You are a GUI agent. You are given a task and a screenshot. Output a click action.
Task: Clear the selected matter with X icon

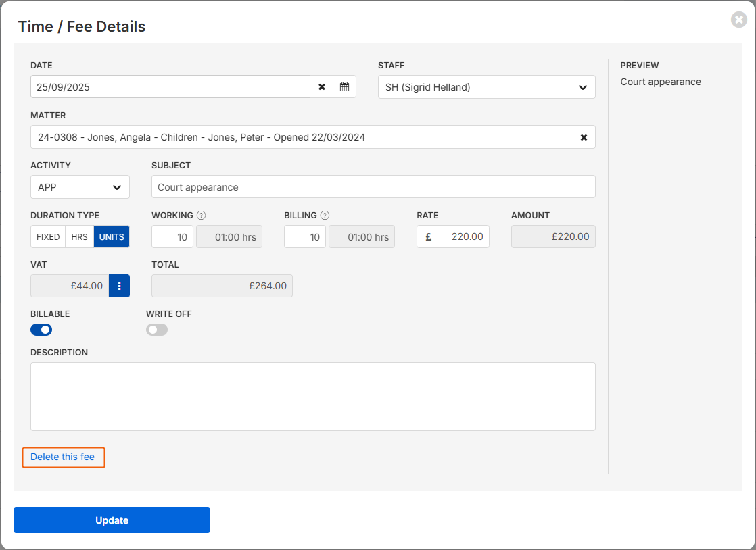584,137
